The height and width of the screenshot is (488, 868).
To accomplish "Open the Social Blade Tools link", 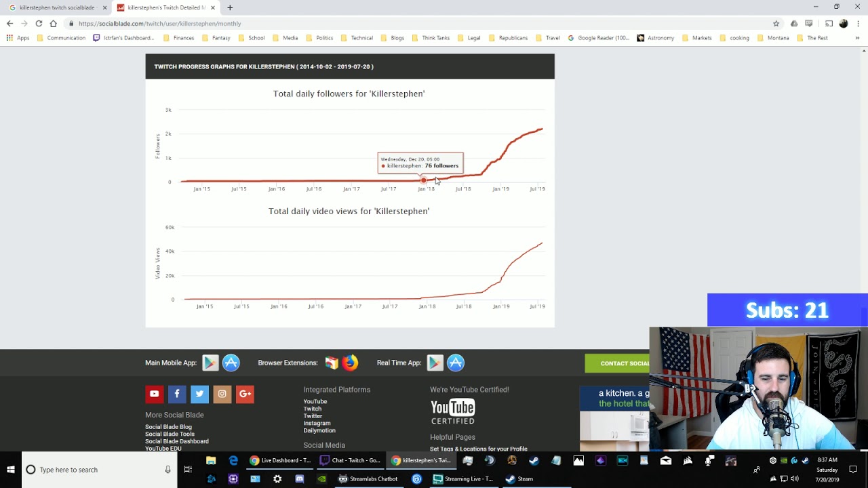I will click(x=170, y=434).
